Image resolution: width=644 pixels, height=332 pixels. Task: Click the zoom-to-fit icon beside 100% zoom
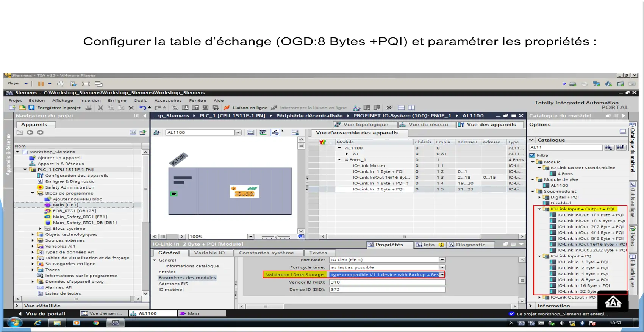301,237
